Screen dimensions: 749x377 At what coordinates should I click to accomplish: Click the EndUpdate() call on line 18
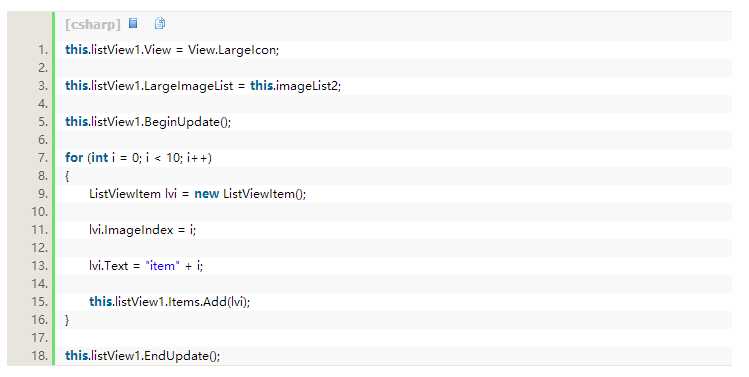tap(181, 356)
